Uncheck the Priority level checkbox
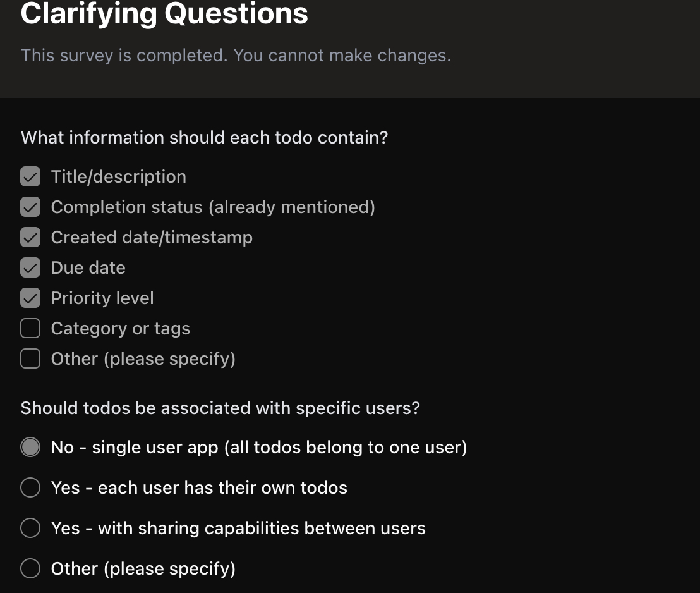Image resolution: width=700 pixels, height=593 pixels. point(30,298)
